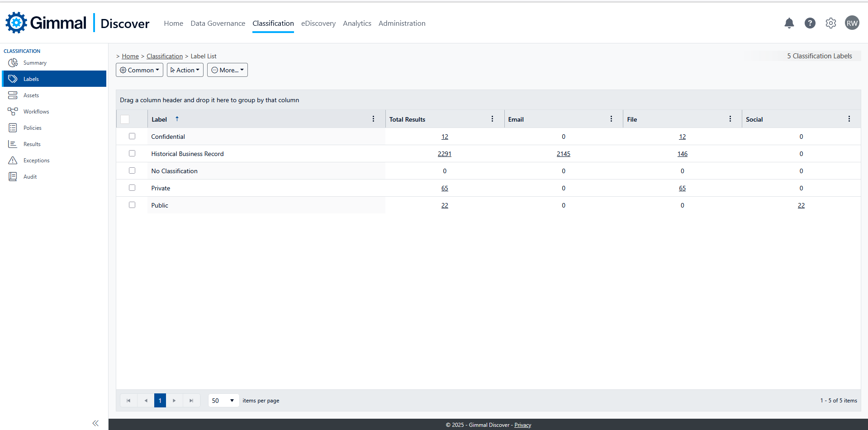The width and height of the screenshot is (868, 430).
Task: Select the Historical Business Record checkbox
Action: [x=132, y=153]
